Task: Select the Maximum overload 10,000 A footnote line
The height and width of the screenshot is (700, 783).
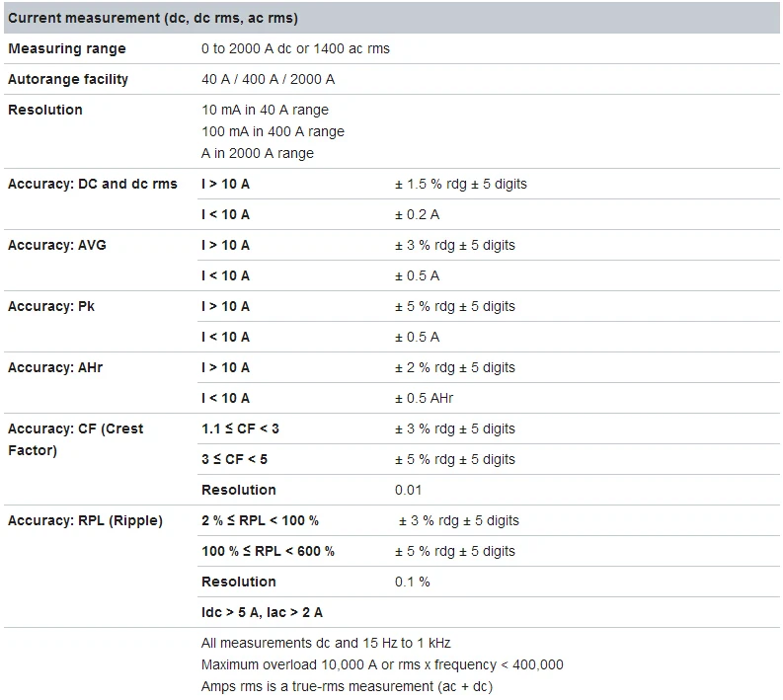Action: tap(382, 665)
